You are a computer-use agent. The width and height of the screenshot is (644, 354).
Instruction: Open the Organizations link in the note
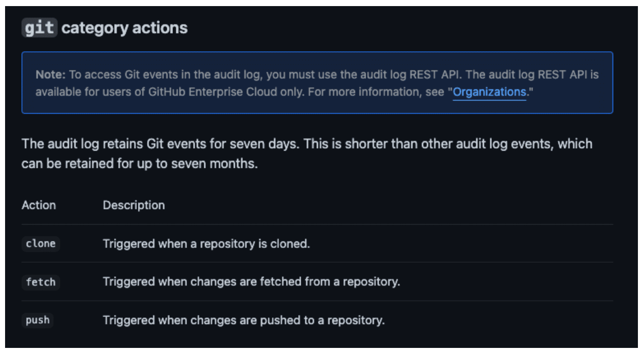(489, 92)
